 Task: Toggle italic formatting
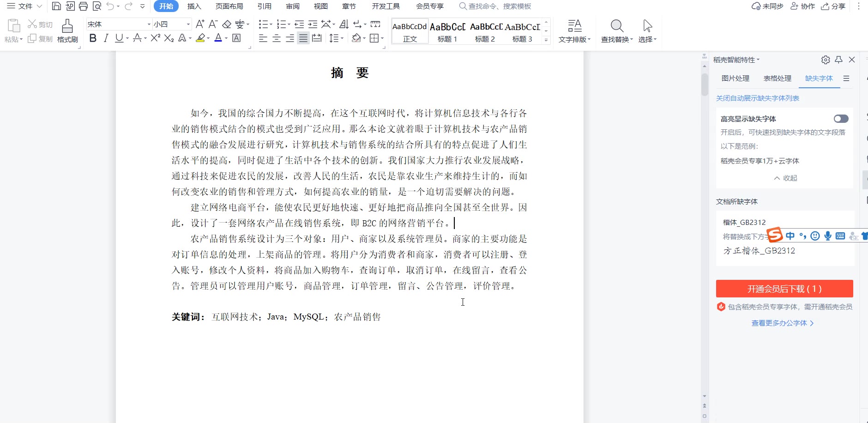[106, 38]
